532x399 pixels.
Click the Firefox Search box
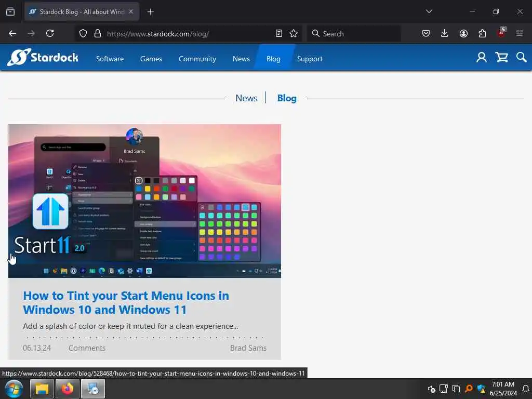(x=354, y=34)
